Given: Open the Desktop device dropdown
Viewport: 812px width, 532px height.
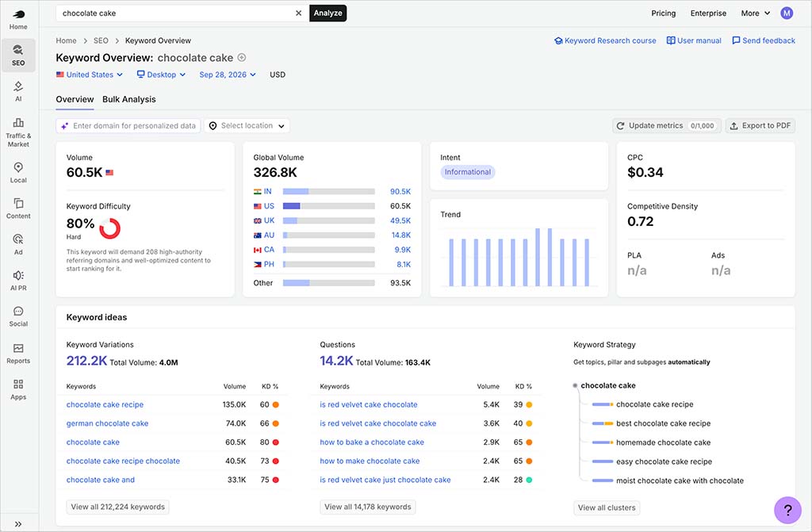Looking at the screenshot, I should click(161, 75).
